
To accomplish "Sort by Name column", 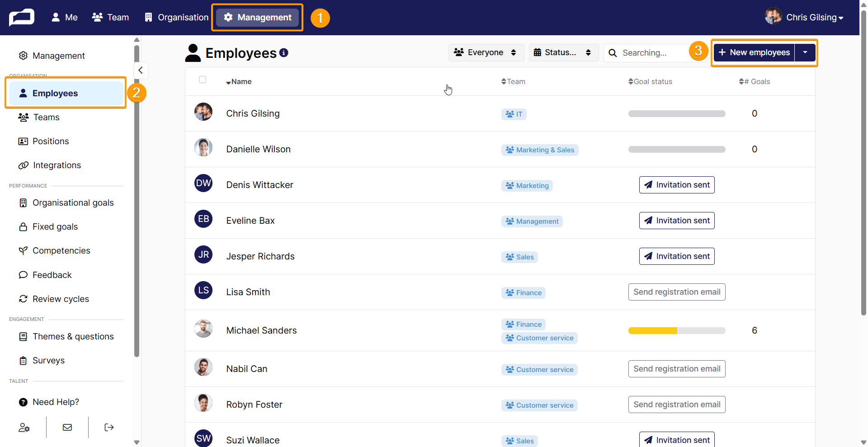I will (239, 82).
